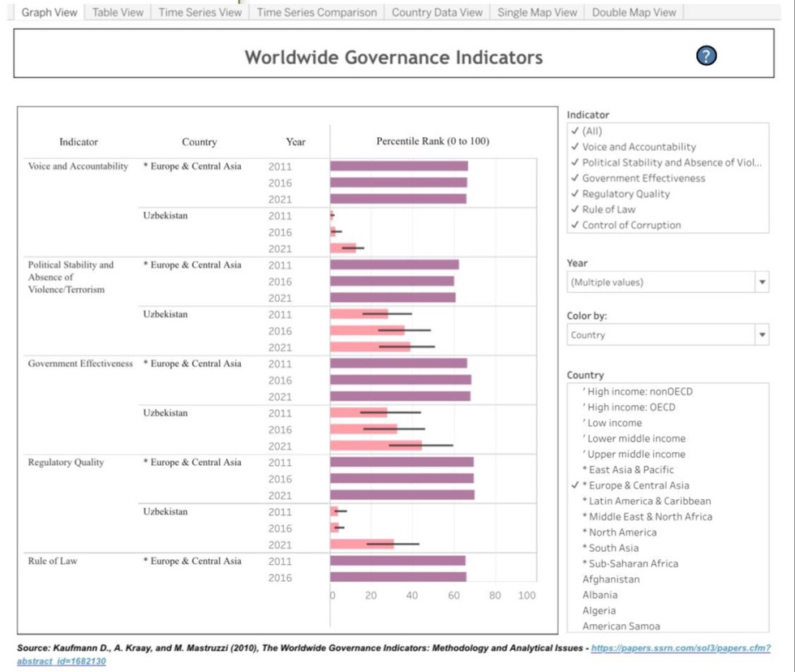Open the Double Map View tab
795x672 pixels.
[633, 12]
